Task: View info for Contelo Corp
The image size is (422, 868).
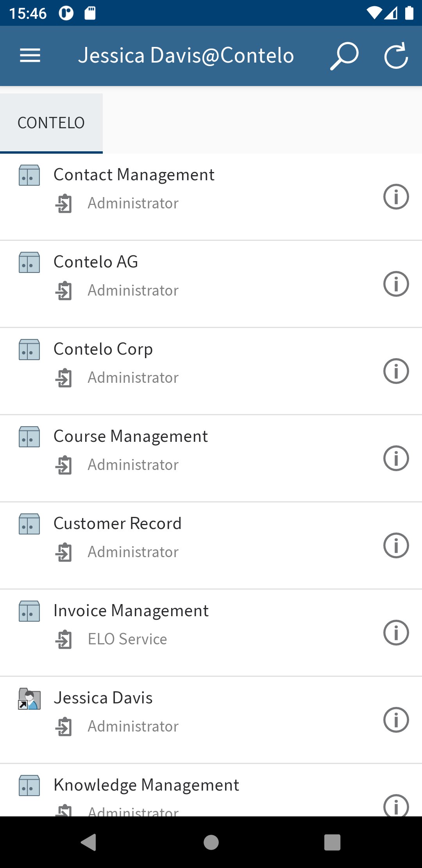Action: click(396, 371)
